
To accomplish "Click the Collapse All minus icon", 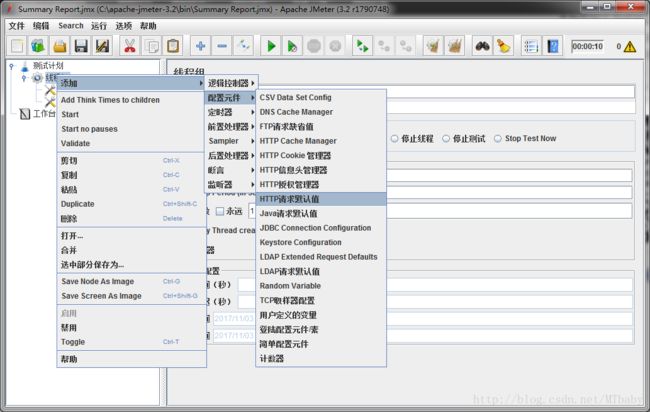I will click(222, 46).
